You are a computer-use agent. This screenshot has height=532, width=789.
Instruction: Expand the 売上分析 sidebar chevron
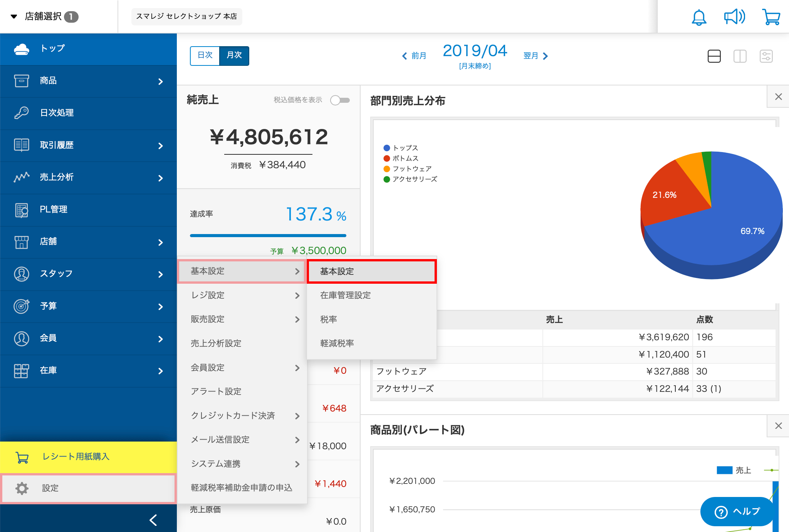[161, 178]
